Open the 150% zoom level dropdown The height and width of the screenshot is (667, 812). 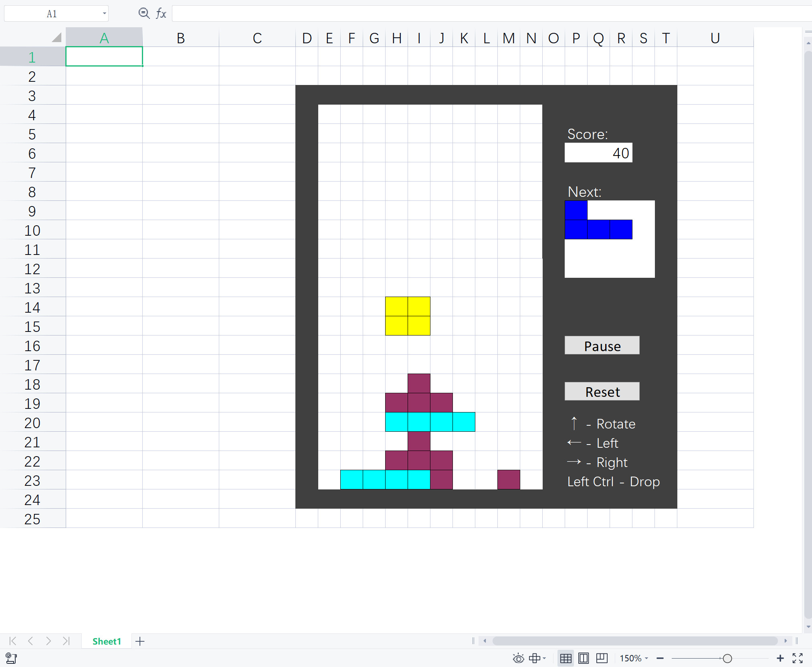click(634, 658)
